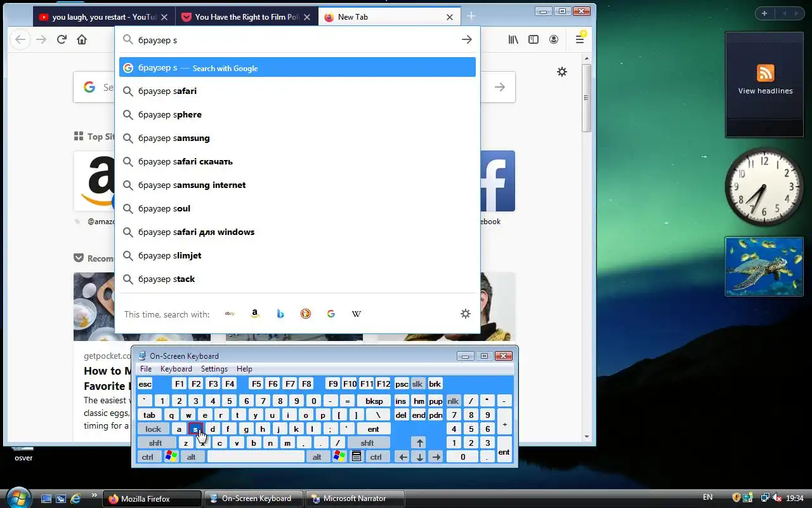Open On-Screen Keyboard Settings menu
812x508 pixels.
coord(214,369)
